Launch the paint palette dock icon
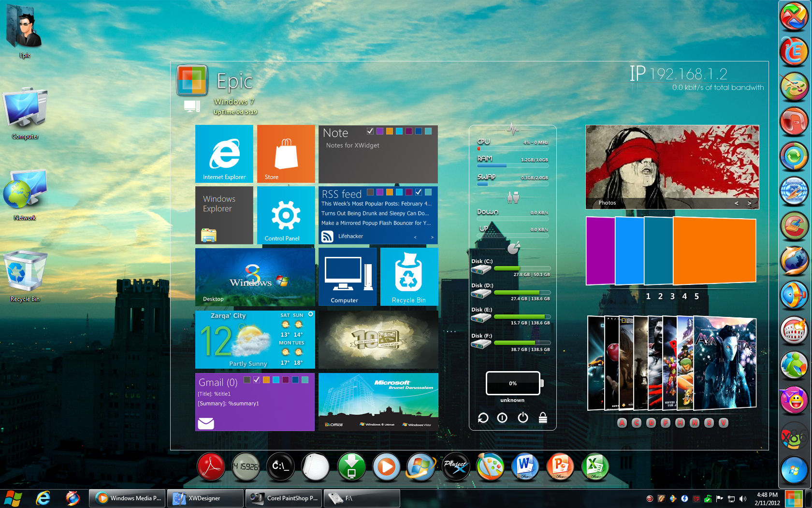 (x=490, y=466)
